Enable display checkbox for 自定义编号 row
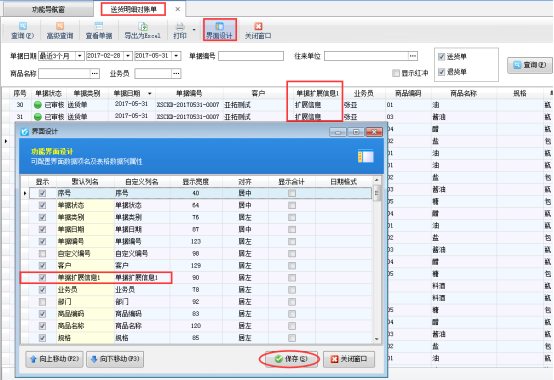 coord(42,254)
